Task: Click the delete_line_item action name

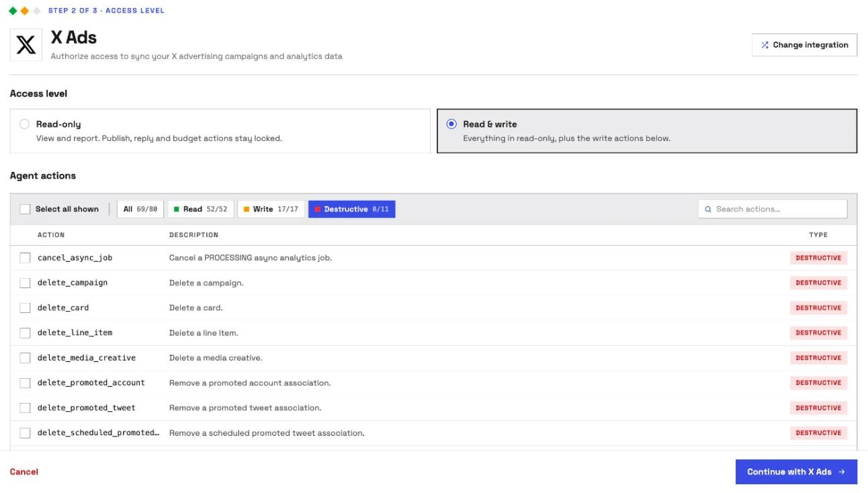Action: click(x=75, y=333)
